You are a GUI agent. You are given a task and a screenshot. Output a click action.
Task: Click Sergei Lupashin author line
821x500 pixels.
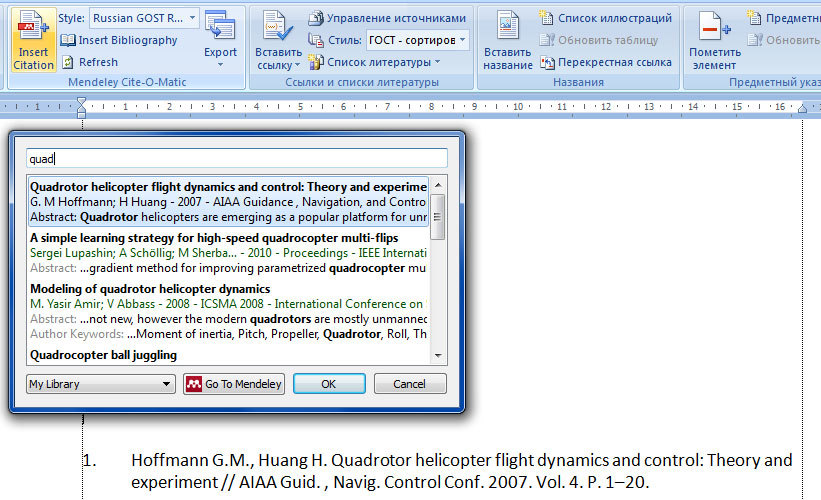coord(228,253)
